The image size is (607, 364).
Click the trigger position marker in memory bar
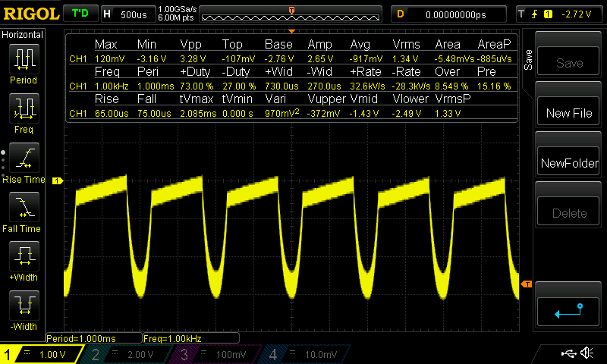[x=291, y=11]
